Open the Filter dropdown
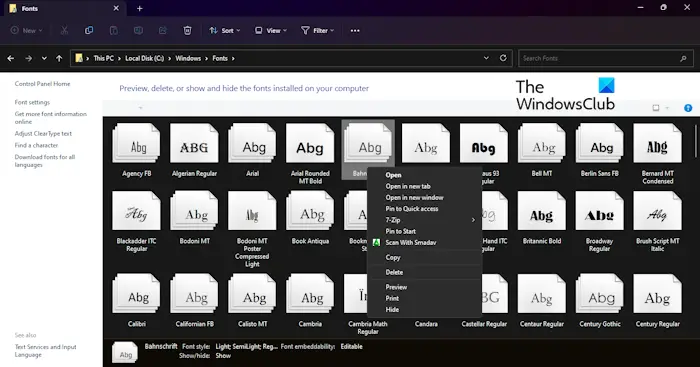 pyautogui.click(x=317, y=30)
